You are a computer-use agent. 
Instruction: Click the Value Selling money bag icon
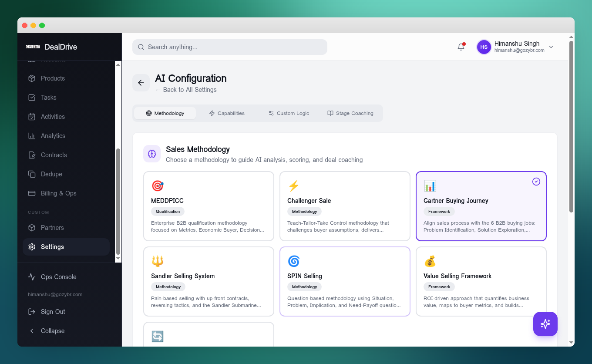(x=430, y=261)
